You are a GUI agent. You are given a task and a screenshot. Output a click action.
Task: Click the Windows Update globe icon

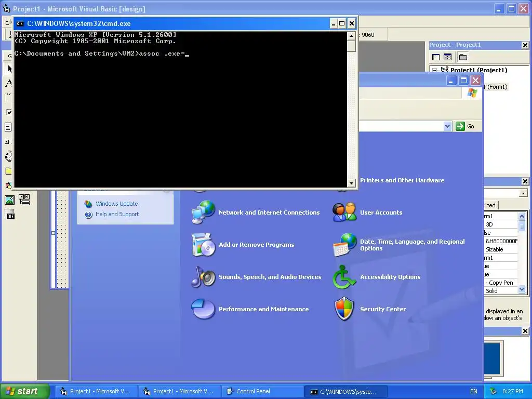tap(88, 204)
